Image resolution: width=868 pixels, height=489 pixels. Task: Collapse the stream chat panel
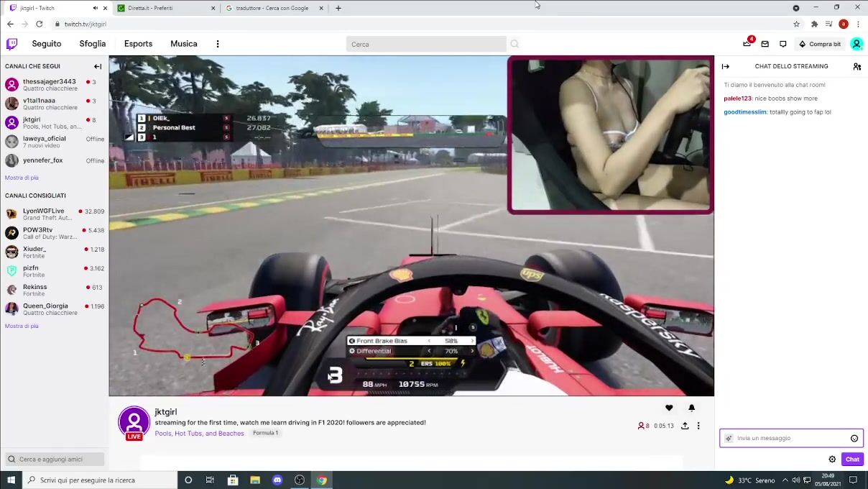[726, 66]
